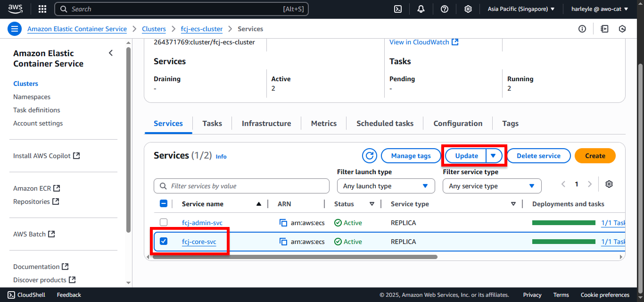Image resolution: width=644 pixels, height=302 pixels.
Task: Open View in CloudWatch link
Action: point(424,42)
